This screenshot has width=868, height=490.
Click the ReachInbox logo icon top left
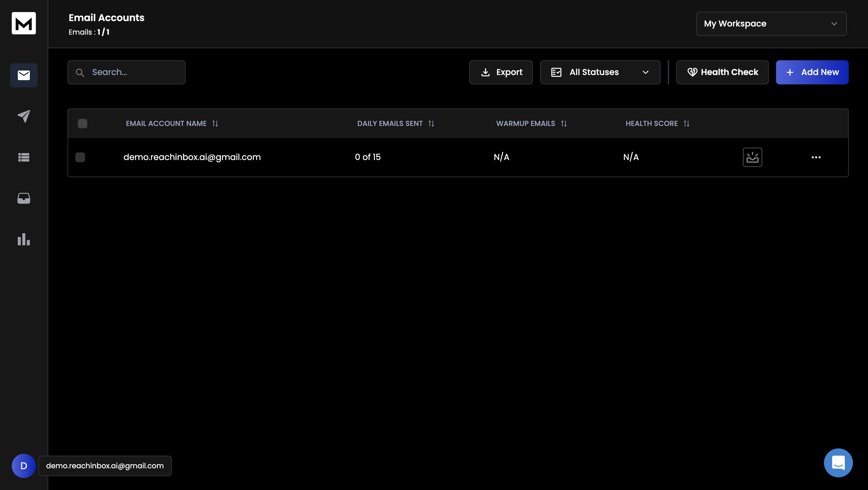coord(24,23)
